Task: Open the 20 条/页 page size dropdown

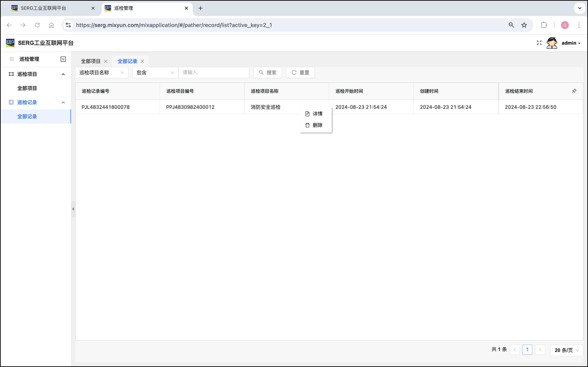Action: click(567, 350)
